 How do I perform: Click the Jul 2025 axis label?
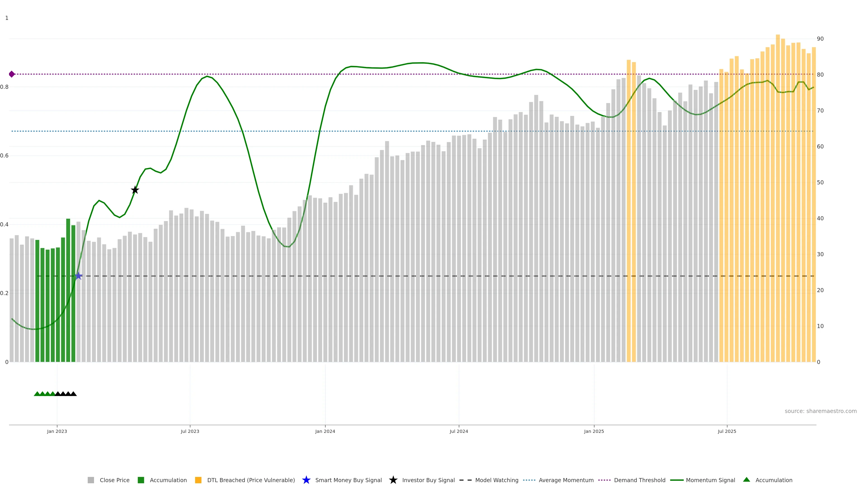tap(727, 431)
